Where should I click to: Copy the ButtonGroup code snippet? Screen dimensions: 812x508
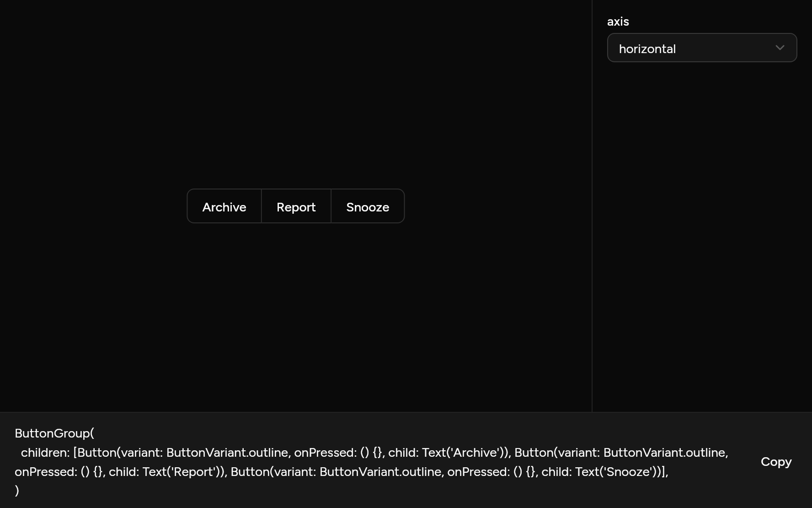pyautogui.click(x=776, y=462)
